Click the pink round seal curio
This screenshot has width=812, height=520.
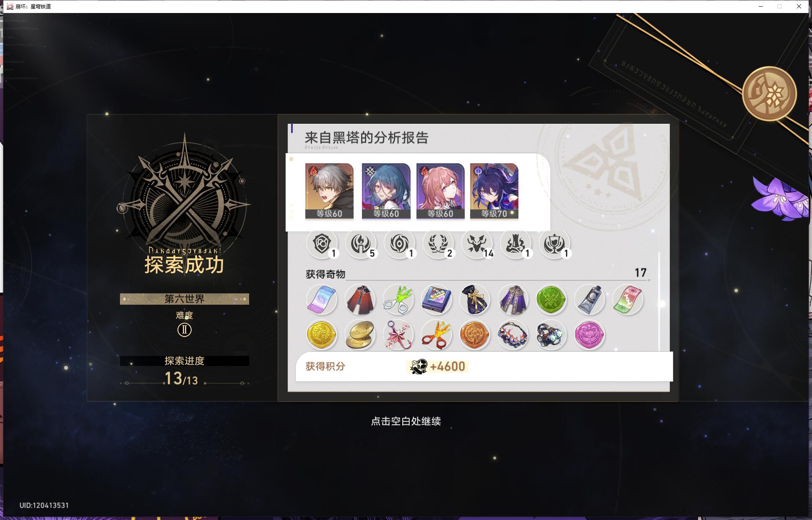click(589, 335)
